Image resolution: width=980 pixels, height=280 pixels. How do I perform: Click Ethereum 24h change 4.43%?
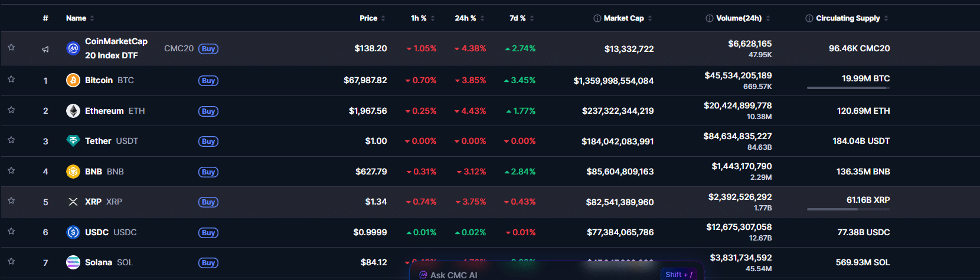(470, 111)
